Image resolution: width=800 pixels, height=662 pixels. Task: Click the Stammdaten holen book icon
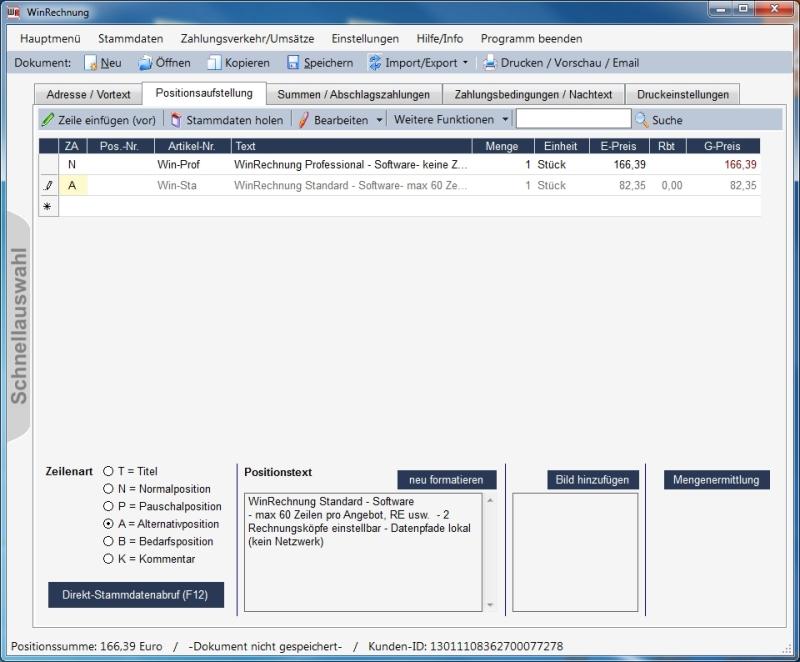[176, 120]
